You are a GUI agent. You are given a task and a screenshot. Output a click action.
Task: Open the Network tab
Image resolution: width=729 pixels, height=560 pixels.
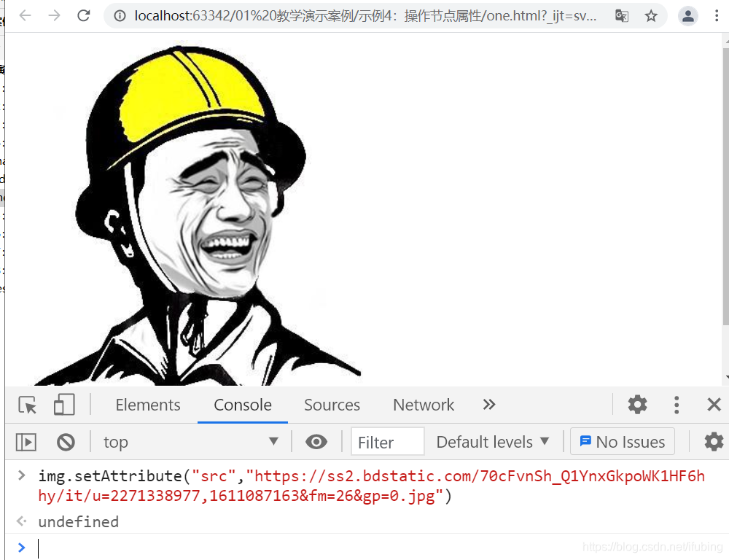click(x=424, y=405)
